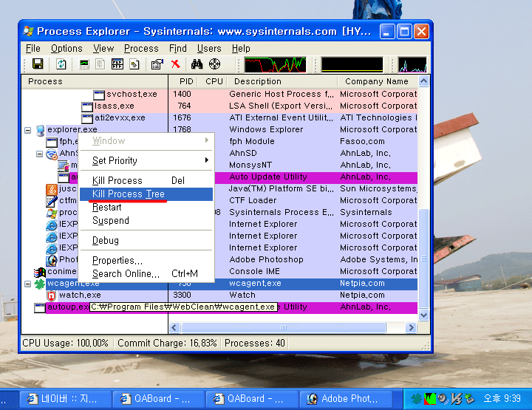Screen dimensions: 532x410
Task: Click the CPU usage history graph
Action: tap(275, 64)
